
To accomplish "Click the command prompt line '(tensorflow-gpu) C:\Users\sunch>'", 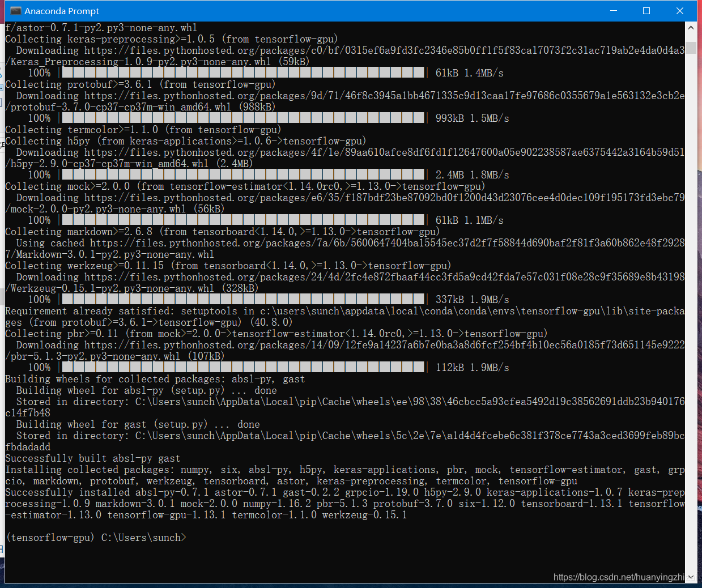I will pos(96,538).
